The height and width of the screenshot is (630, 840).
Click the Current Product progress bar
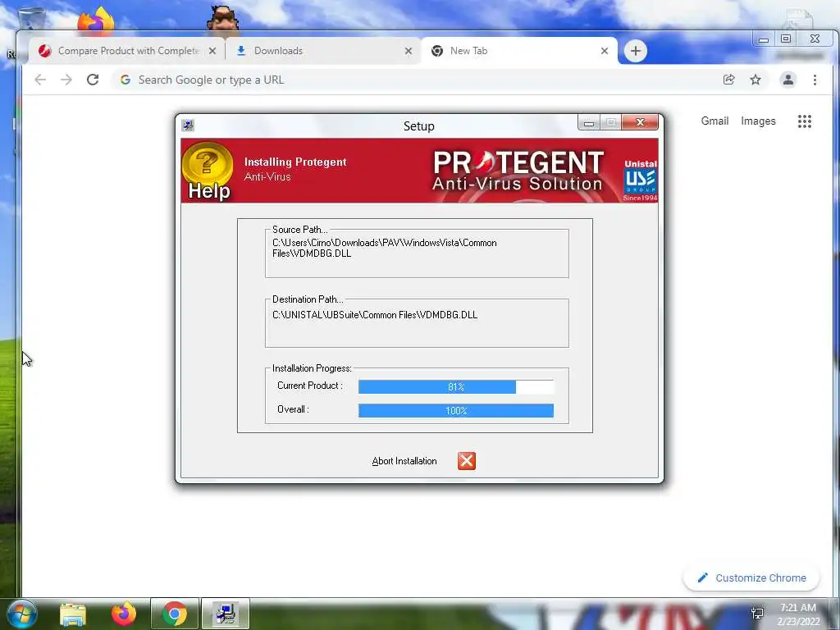coord(456,387)
